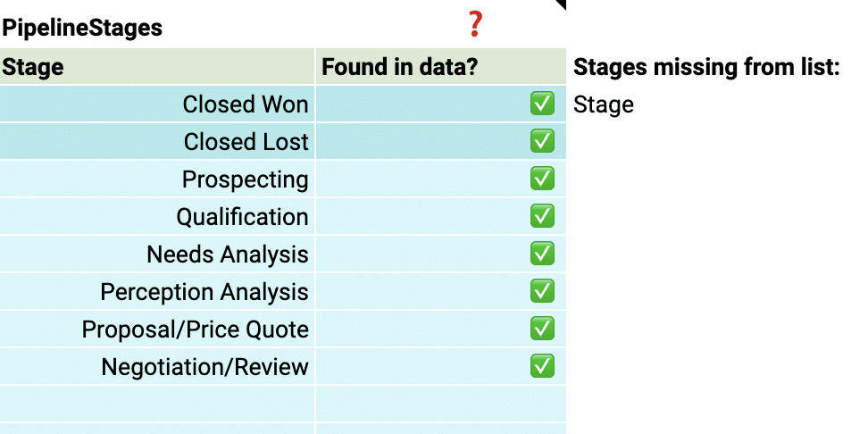Screen dimensions: 868x434
Task: Select the 'Stage' cell under missing stages
Action: (x=604, y=104)
